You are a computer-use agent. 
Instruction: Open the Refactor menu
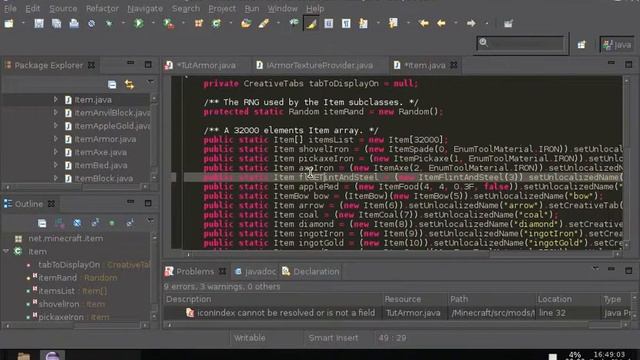pyautogui.click(x=102, y=8)
